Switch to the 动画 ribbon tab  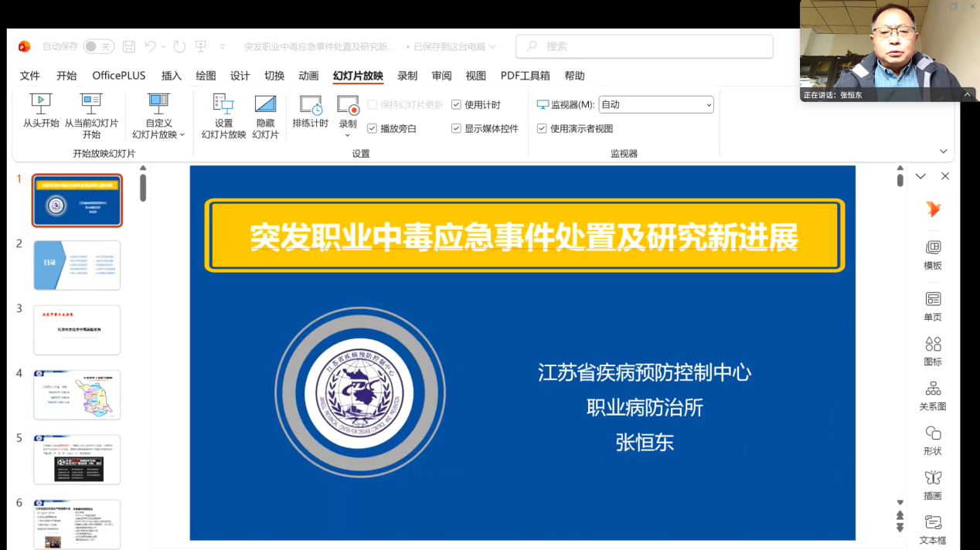tap(308, 76)
